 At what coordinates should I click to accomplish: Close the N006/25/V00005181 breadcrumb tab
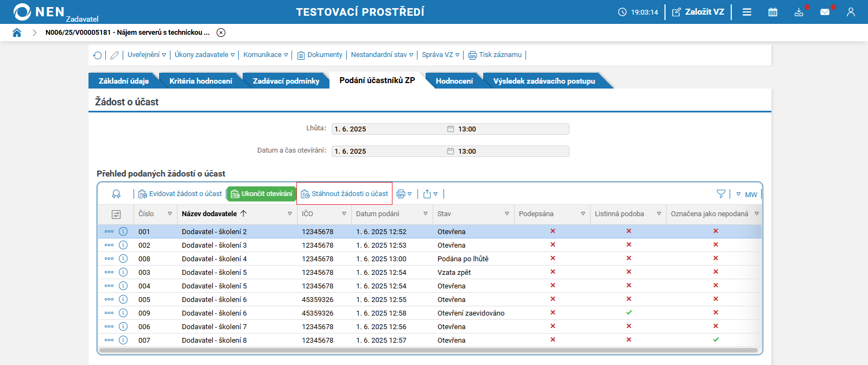click(221, 33)
